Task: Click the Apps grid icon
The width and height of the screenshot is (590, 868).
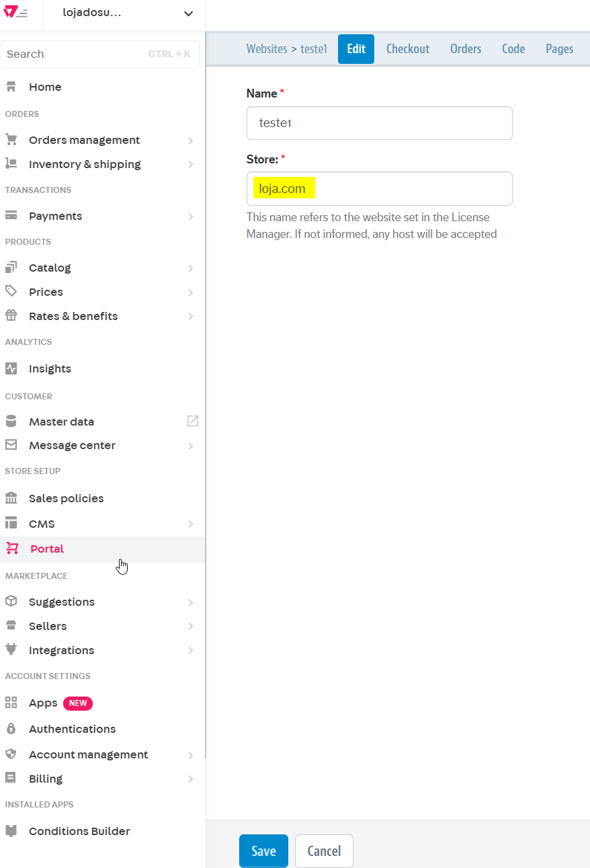Action: (x=11, y=702)
